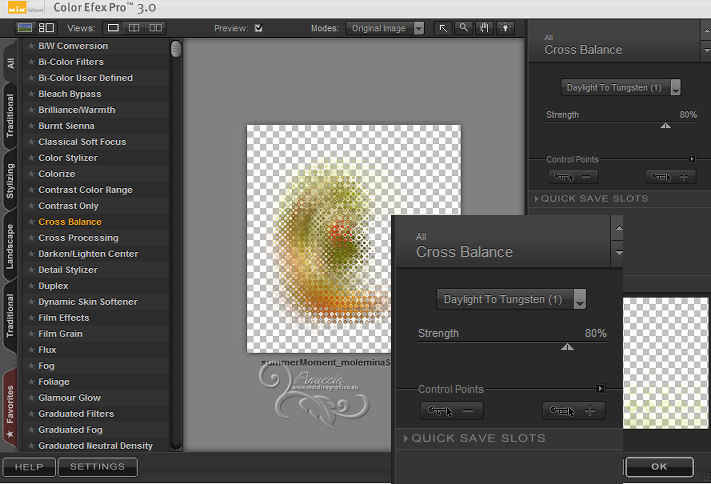Click star icon beside Film Grain

[x=31, y=334]
